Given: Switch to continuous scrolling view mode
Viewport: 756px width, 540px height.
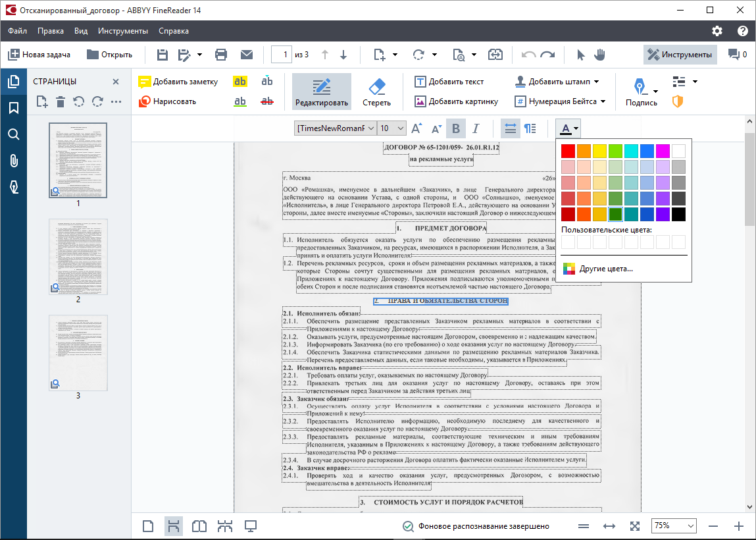Looking at the screenshot, I should (174, 526).
